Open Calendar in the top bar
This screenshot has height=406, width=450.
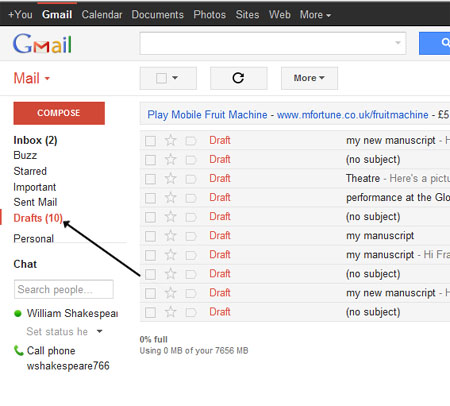102,15
